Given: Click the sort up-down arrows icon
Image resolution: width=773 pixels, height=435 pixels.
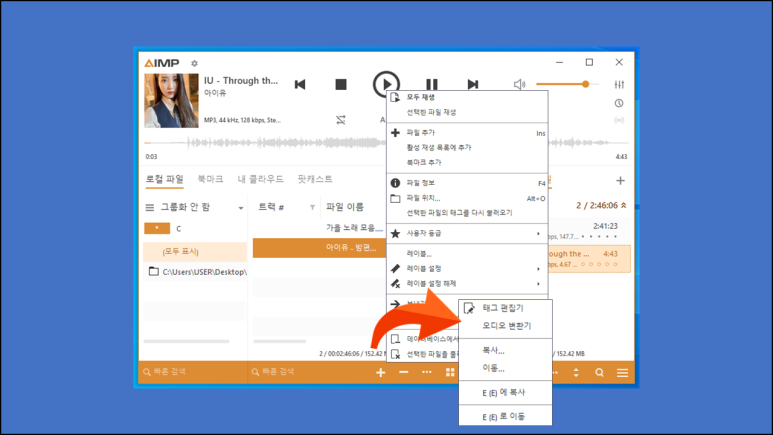Looking at the screenshot, I should [x=576, y=373].
